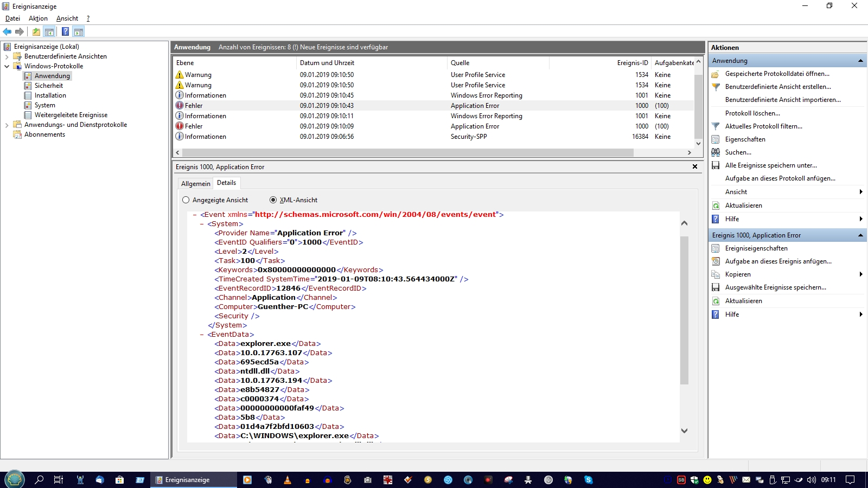Open the Aktion menu
This screenshot has width=868, height=488.
click(x=38, y=18)
